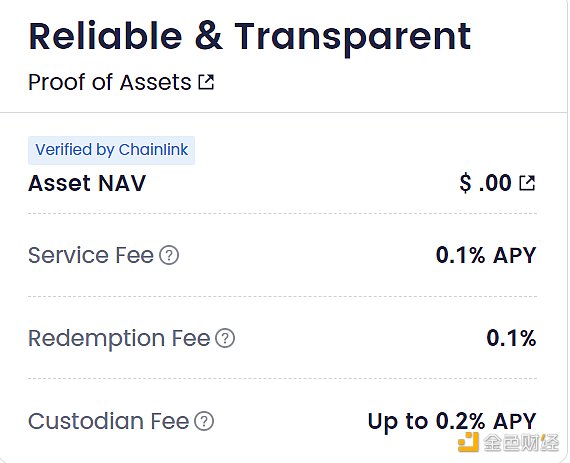Click the orange watermark logo icon
The width and height of the screenshot is (570, 463).
click(x=468, y=442)
